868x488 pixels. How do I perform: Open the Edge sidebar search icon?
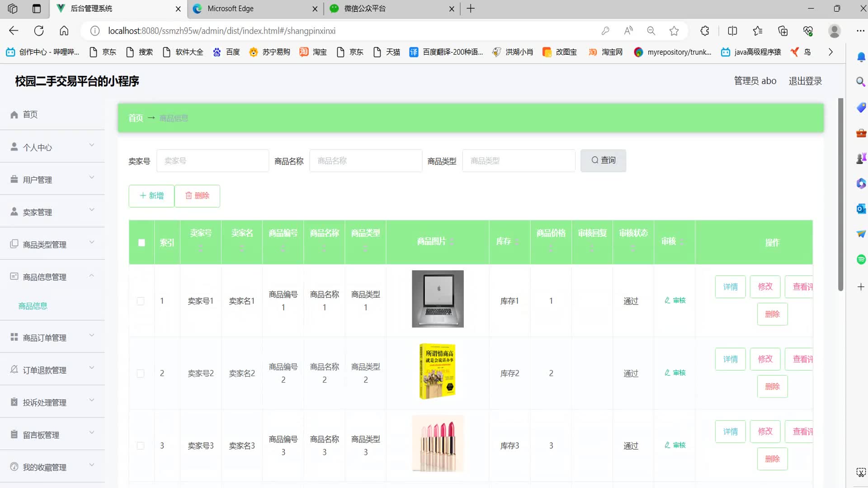[x=861, y=81]
